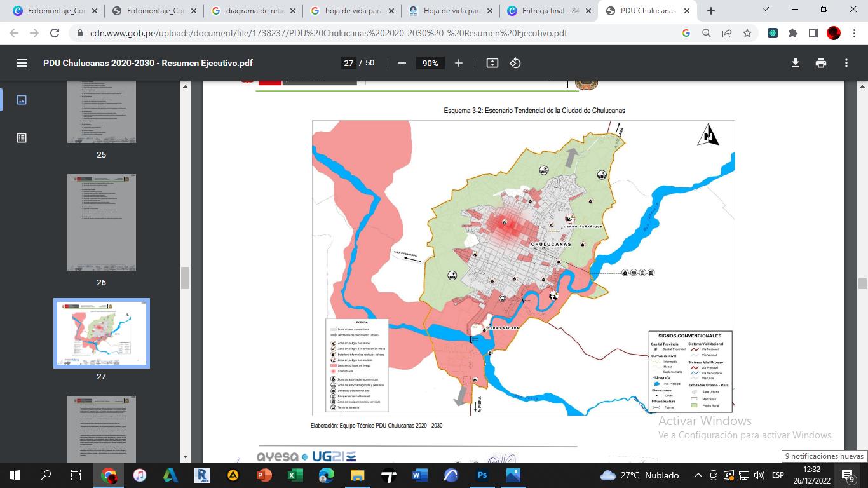Open Excel from taskbar

coord(295,475)
